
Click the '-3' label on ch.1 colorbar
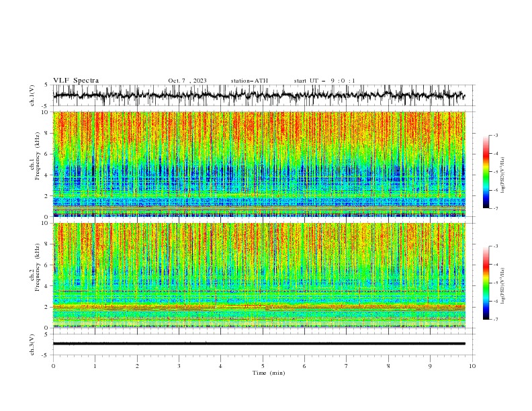click(x=495, y=135)
